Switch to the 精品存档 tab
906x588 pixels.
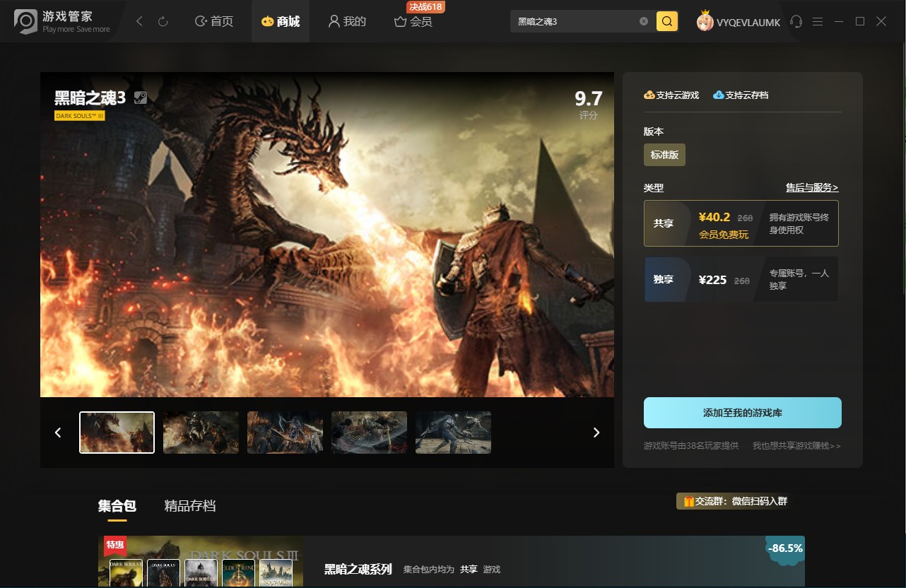[x=190, y=506]
